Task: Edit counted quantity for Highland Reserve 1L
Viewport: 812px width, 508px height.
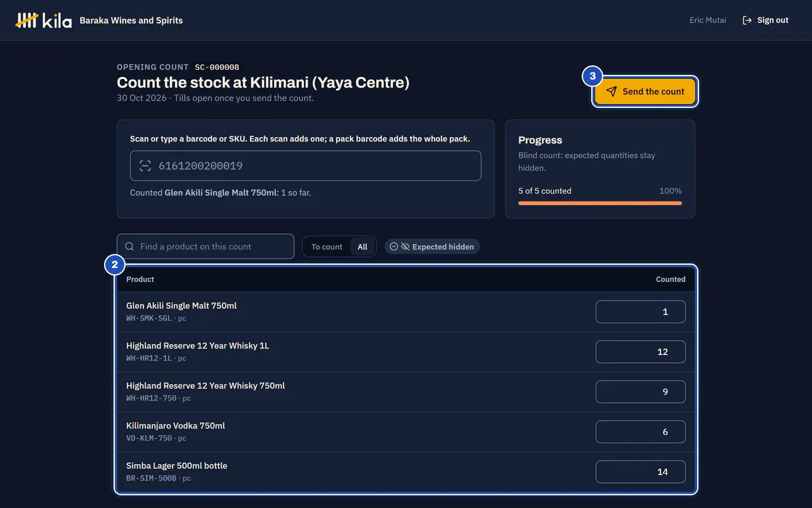Action: tap(641, 352)
